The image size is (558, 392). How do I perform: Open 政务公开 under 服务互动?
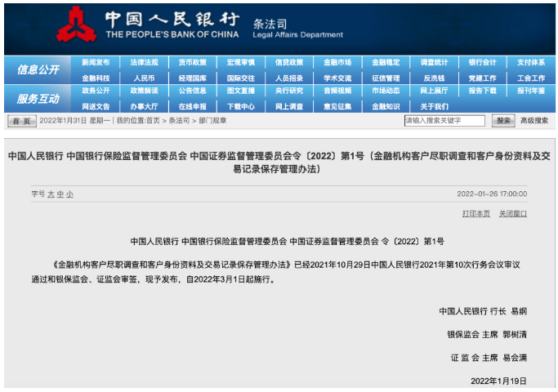click(96, 91)
